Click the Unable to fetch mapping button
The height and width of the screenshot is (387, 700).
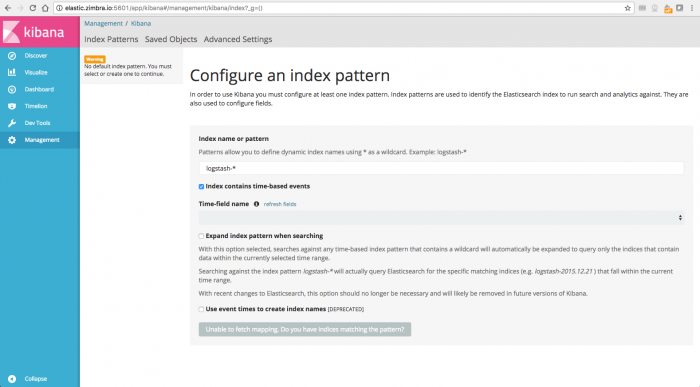coord(305,329)
